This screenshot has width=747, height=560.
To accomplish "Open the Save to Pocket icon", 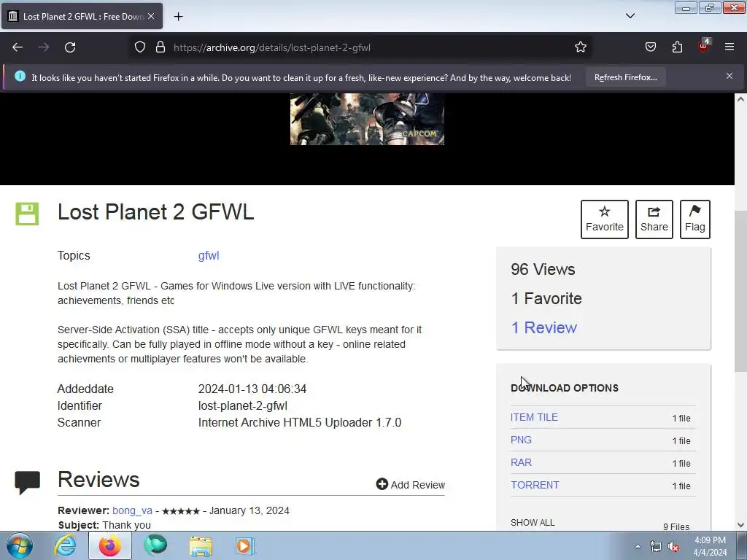I will tap(650, 47).
